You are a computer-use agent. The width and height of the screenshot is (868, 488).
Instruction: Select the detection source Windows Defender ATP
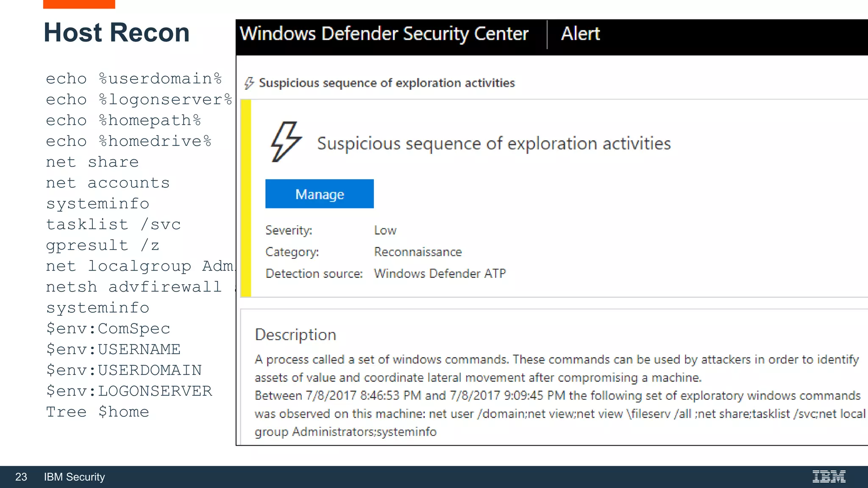(x=440, y=273)
